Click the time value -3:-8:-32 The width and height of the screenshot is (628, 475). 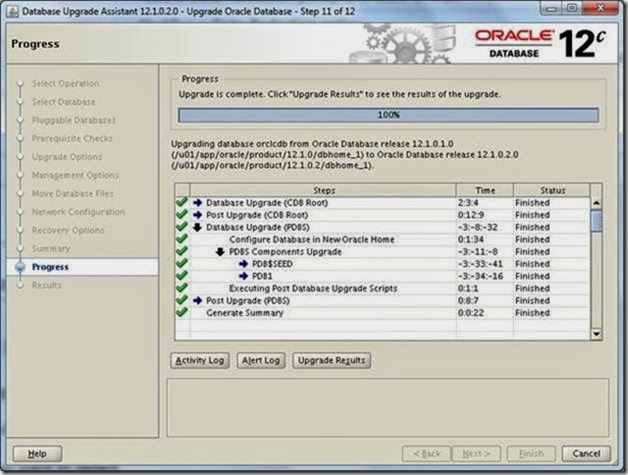click(478, 227)
